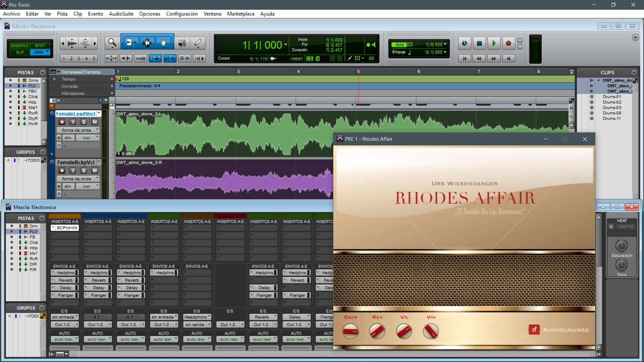Open first mix channel 'sin entrada' input selector
The height and width of the screenshot is (362, 644).
tap(65, 317)
